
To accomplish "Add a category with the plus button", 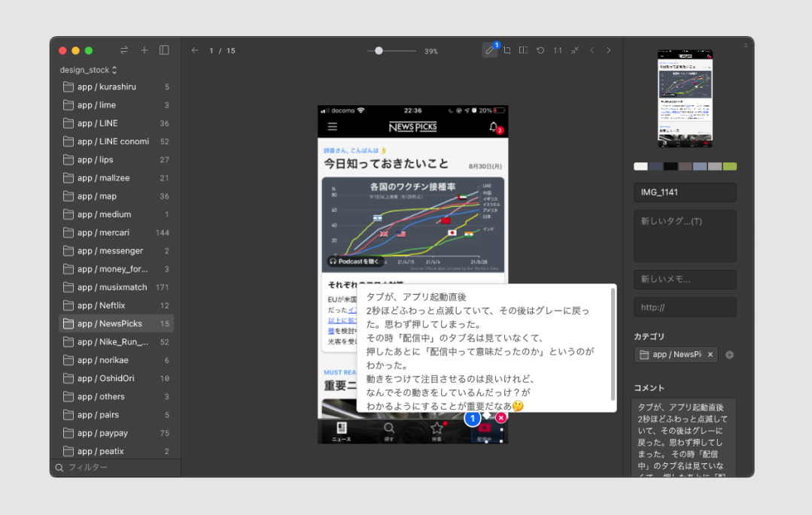I will [729, 355].
